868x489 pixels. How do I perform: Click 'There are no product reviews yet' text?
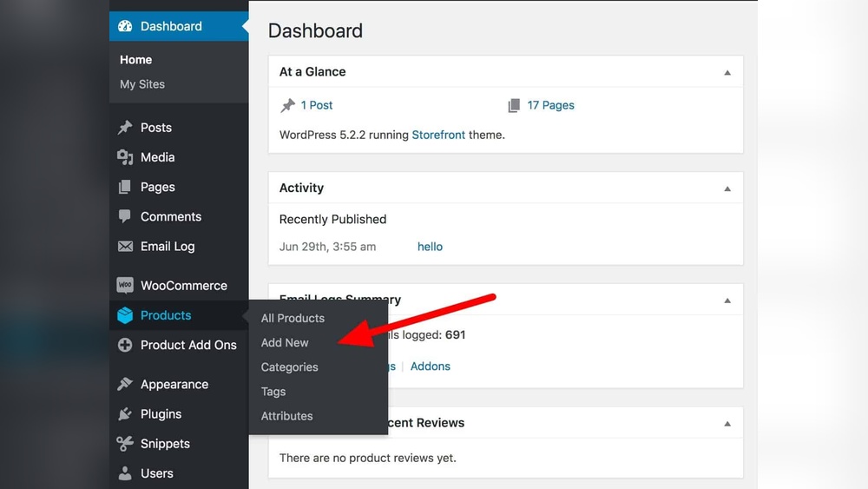367,458
